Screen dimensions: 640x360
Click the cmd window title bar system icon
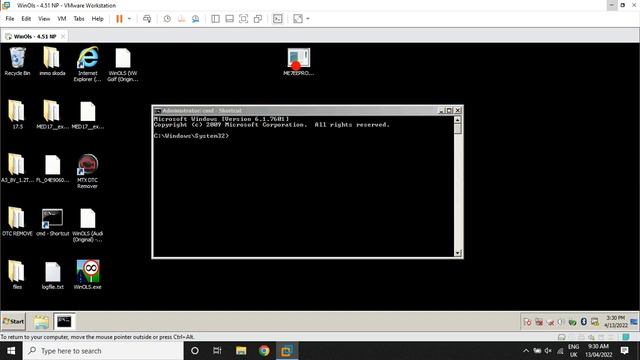click(158, 111)
